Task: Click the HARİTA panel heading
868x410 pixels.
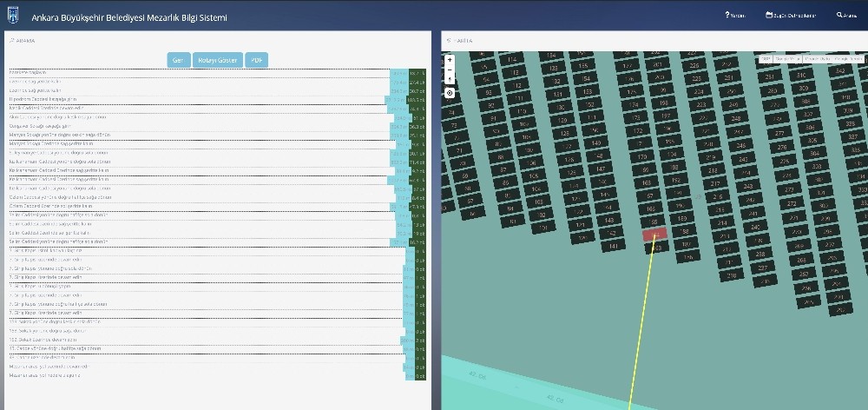Action: [x=459, y=41]
